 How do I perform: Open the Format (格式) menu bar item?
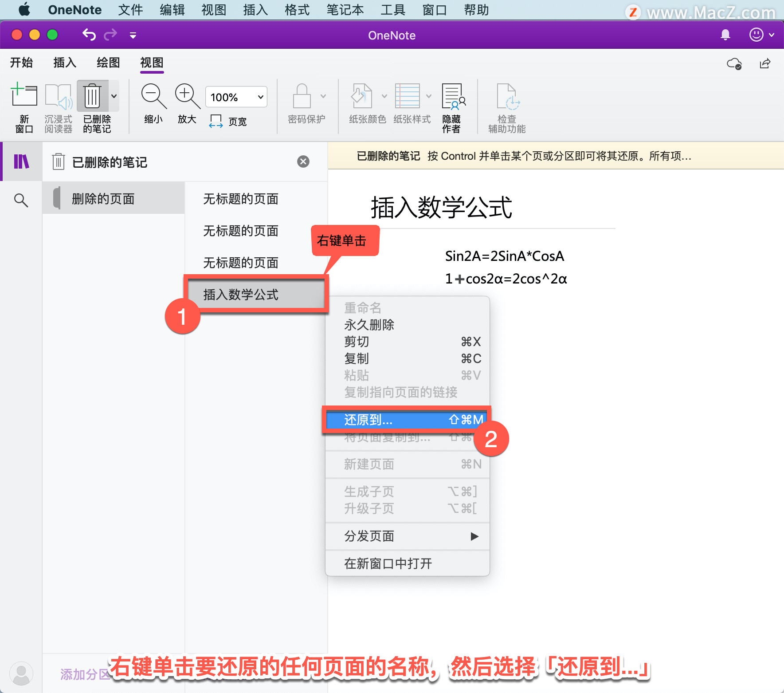pos(297,10)
